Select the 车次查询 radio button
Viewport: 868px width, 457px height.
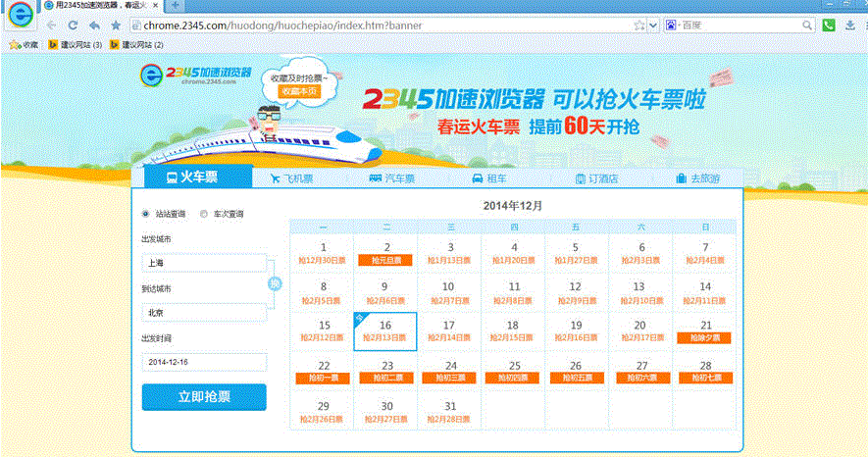(204, 214)
